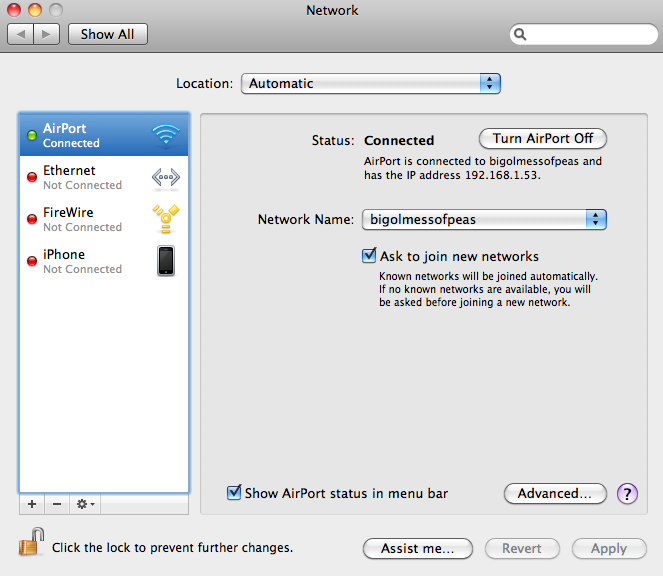Minimize the window with the yellow button
663x576 pixels.
(x=35, y=10)
